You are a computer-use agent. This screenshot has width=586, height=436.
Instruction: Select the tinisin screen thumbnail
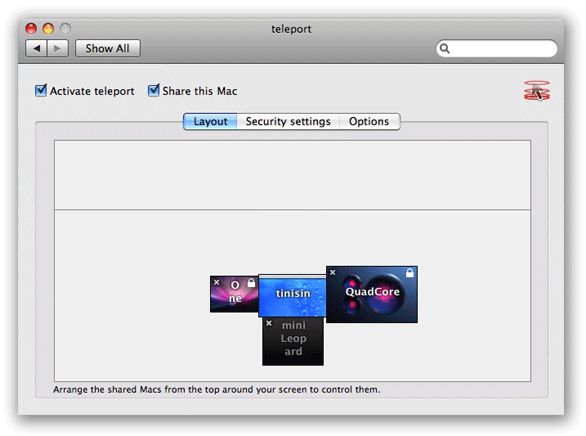pyautogui.click(x=292, y=296)
